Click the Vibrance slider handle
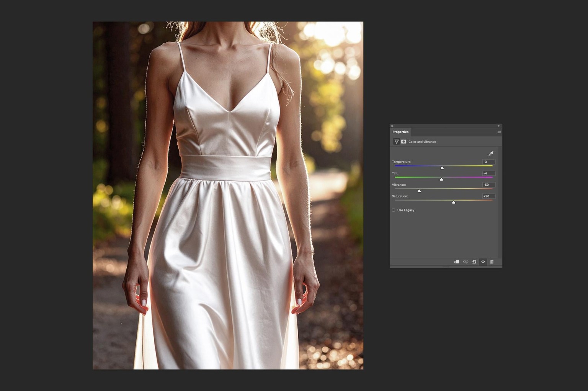Screen dimensions: 588x391 (x=419, y=191)
